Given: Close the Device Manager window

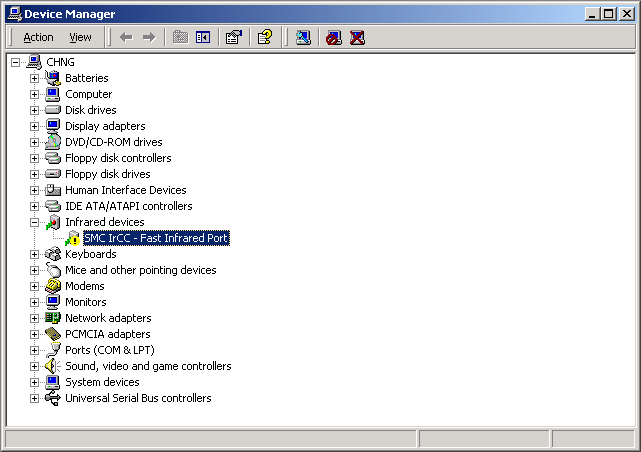Looking at the screenshot, I should (x=626, y=14).
